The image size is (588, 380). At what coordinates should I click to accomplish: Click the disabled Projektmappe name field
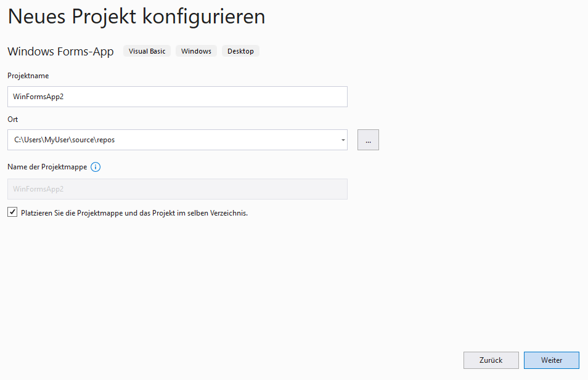pos(178,189)
